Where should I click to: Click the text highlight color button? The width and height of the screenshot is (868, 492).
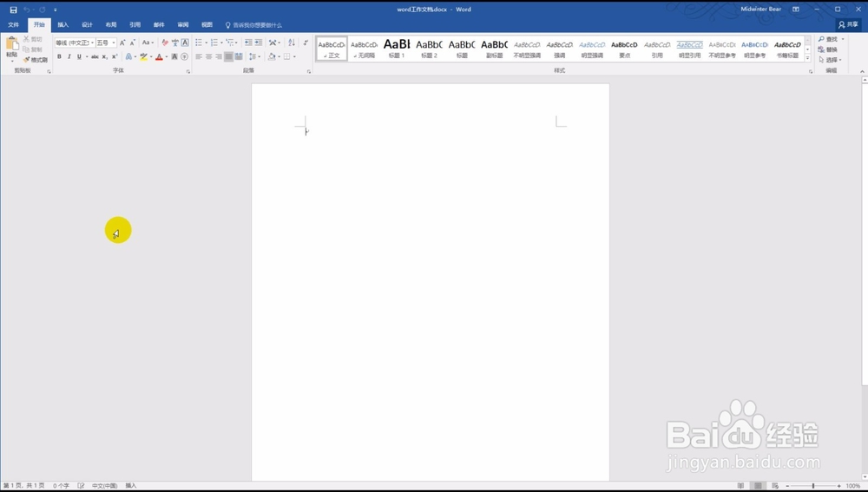143,56
